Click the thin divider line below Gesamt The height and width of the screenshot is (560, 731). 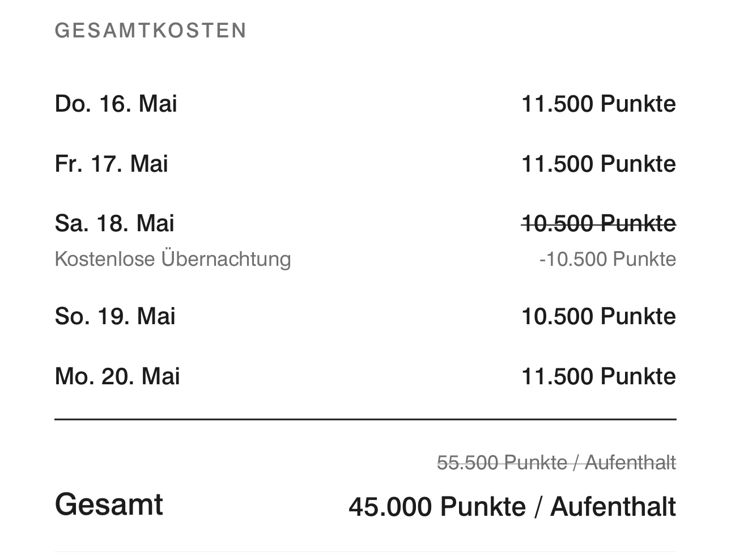coord(365,551)
